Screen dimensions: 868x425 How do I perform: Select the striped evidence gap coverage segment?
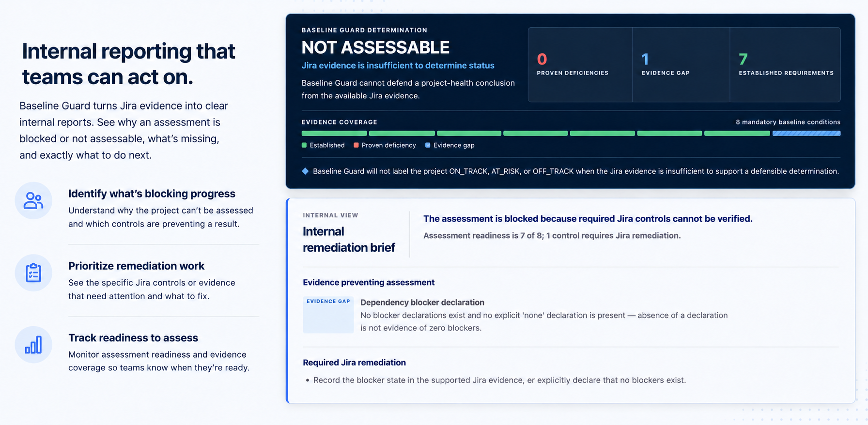pyautogui.click(x=806, y=133)
